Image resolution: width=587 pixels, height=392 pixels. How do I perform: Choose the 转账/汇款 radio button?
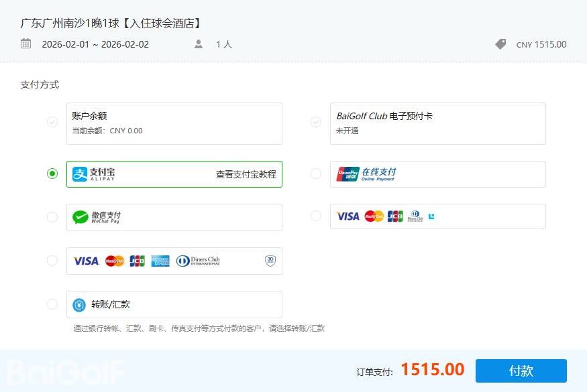click(x=52, y=304)
